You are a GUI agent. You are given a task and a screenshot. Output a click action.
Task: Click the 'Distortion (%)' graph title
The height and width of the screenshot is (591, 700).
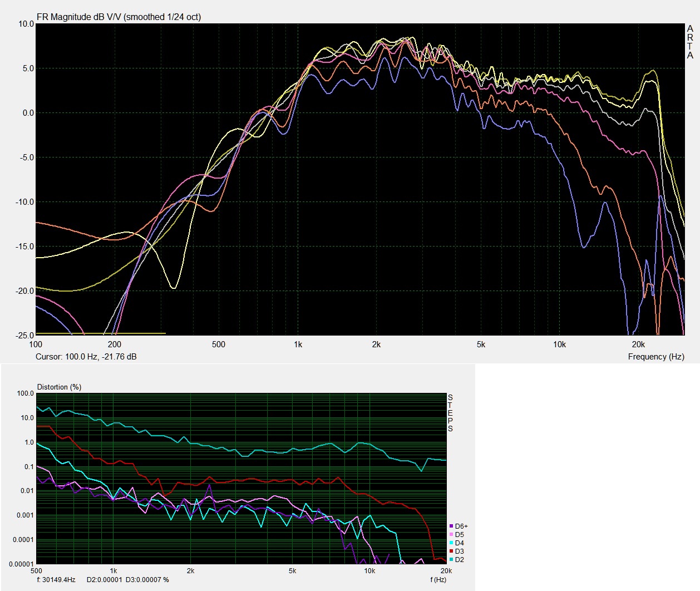point(59,387)
